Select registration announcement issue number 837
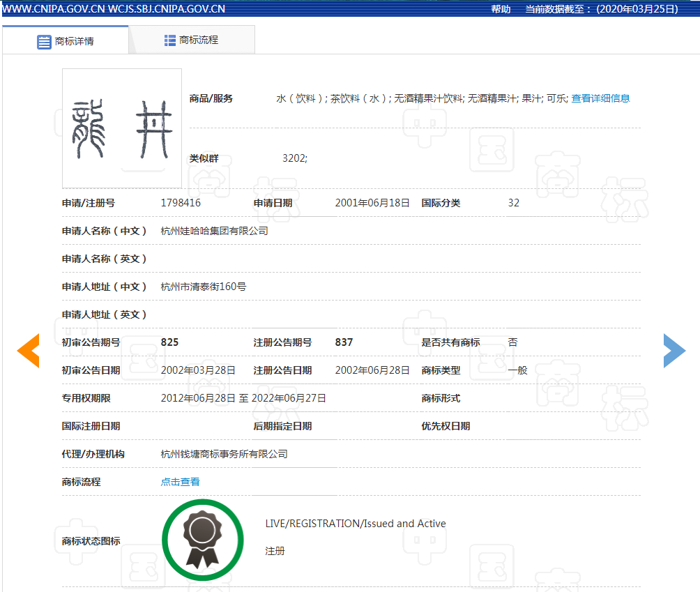 pos(344,342)
